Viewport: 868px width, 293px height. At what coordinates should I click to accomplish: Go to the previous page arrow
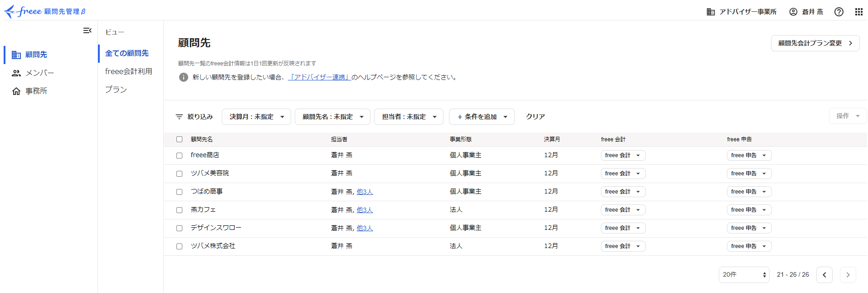point(824,275)
